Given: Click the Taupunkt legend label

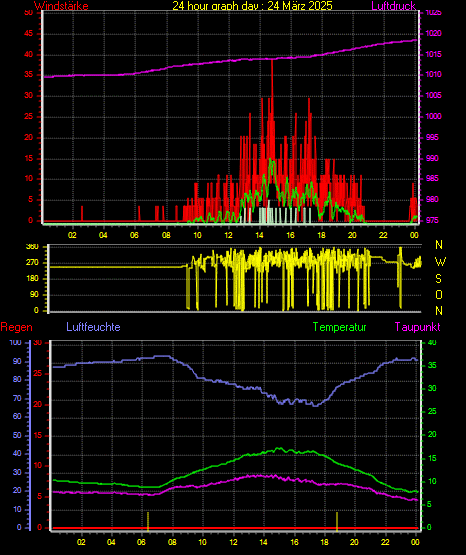Looking at the screenshot, I should pyautogui.click(x=418, y=327).
